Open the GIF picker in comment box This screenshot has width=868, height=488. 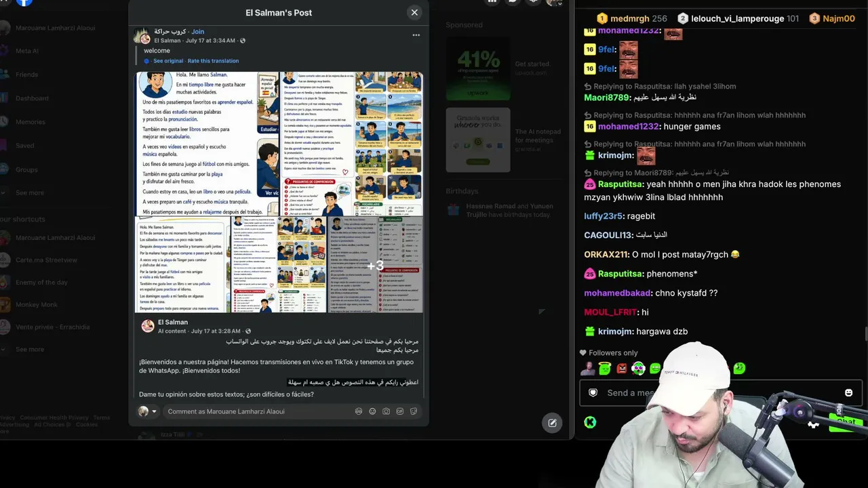point(399,411)
